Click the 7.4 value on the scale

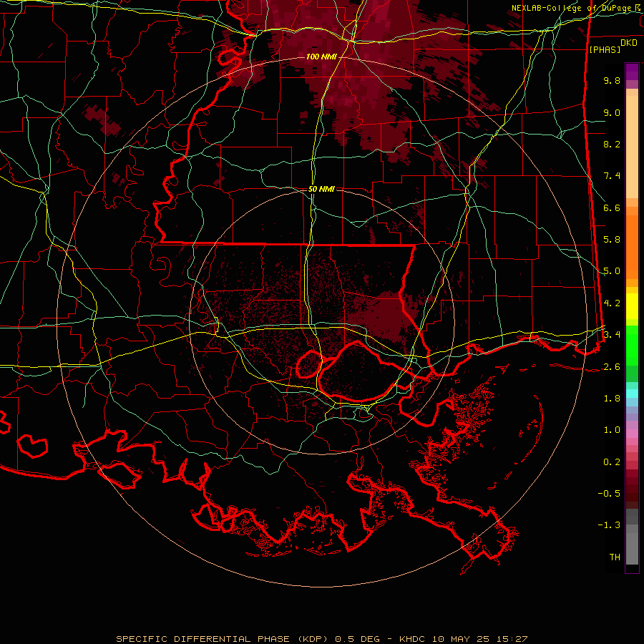[612, 176]
